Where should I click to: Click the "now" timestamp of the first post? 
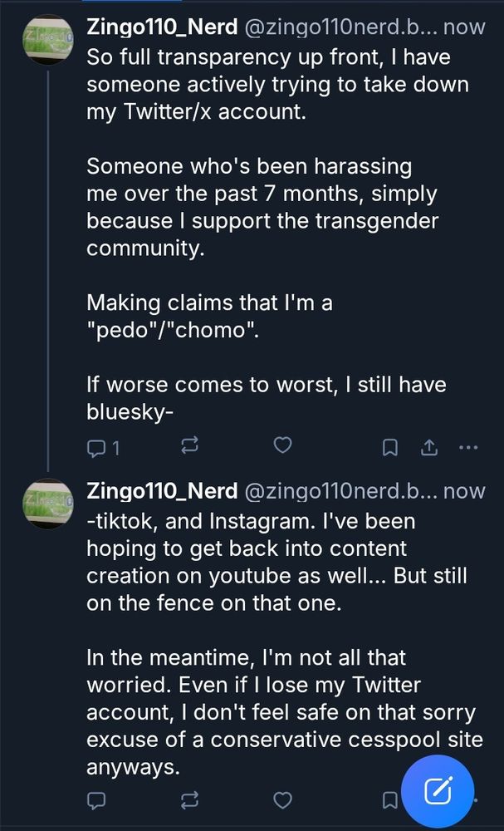click(465, 27)
